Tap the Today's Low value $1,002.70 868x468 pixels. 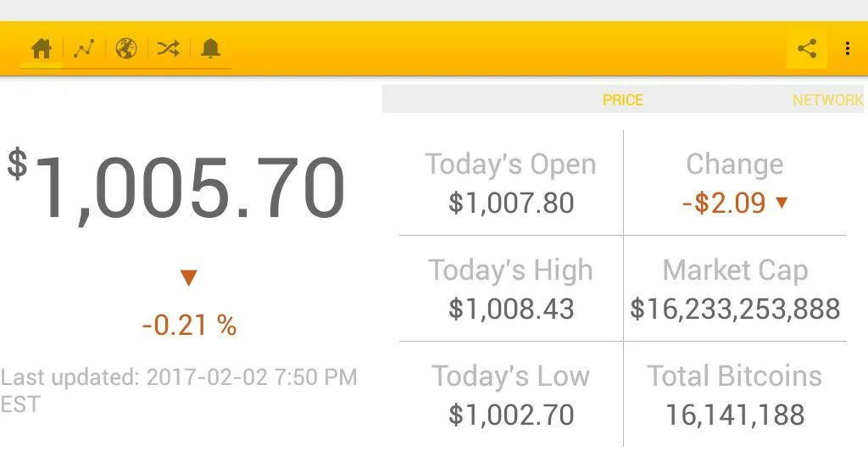[x=511, y=415]
